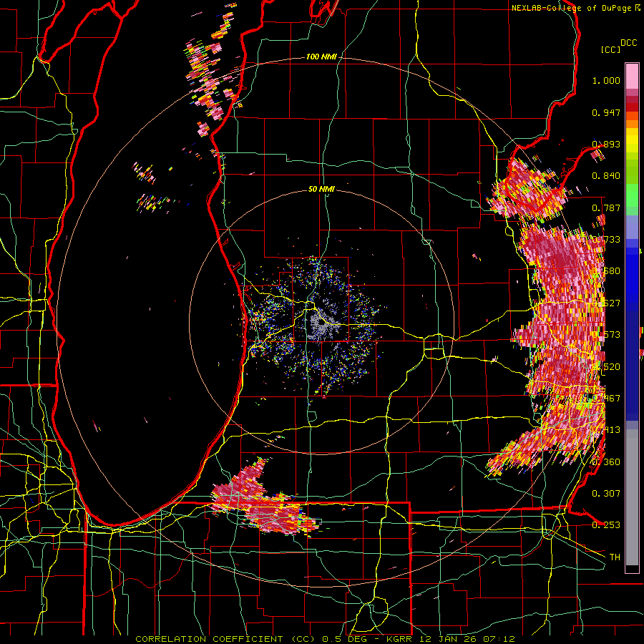Pick the gray segment of the color bar
This screenshot has height=644, width=644.
coord(632,497)
